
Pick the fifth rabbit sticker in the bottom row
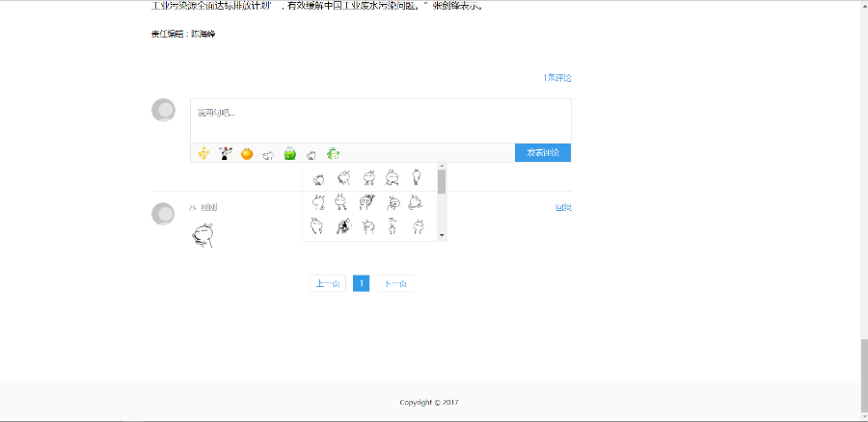pyautogui.click(x=418, y=226)
